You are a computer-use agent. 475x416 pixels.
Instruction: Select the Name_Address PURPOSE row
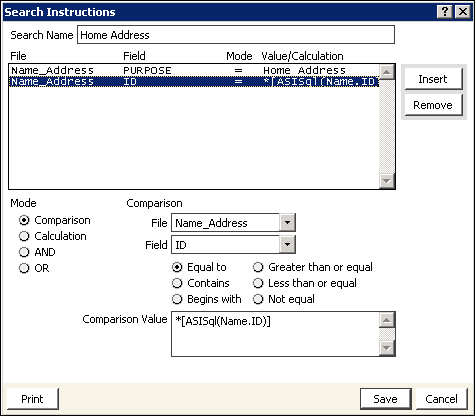(194, 70)
